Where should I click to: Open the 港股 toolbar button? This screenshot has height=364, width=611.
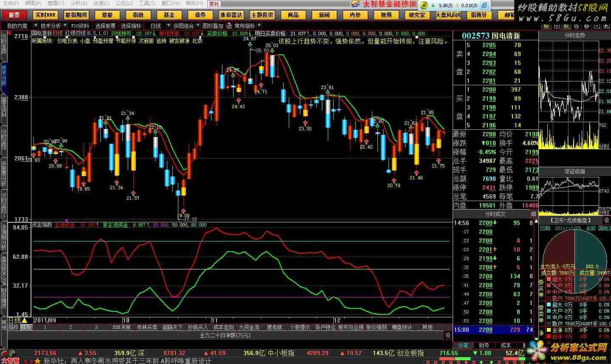point(107,15)
